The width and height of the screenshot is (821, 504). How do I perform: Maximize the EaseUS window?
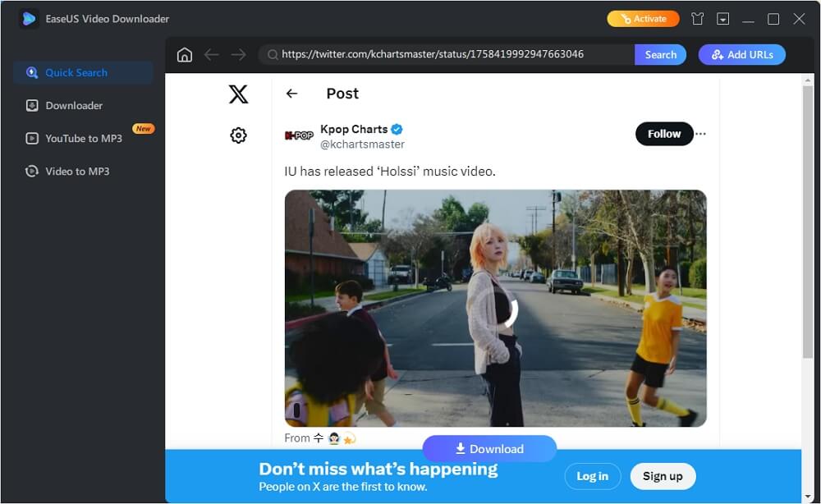tap(773, 19)
